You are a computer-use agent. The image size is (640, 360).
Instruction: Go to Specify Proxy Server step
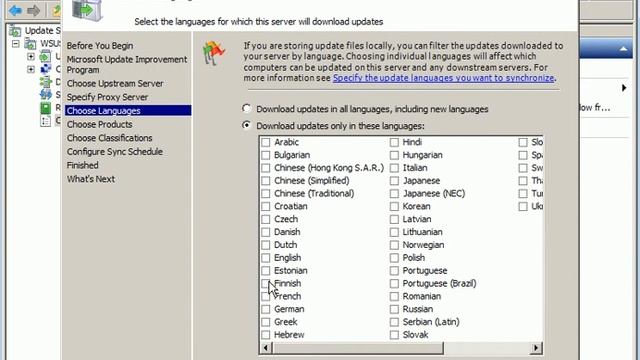pos(107,97)
